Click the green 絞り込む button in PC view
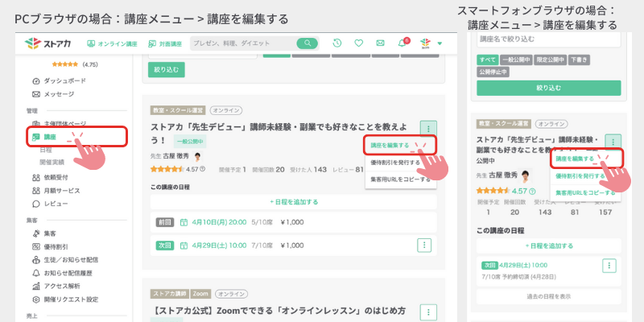This screenshot has height=322, width=644. tap(167, 70)
